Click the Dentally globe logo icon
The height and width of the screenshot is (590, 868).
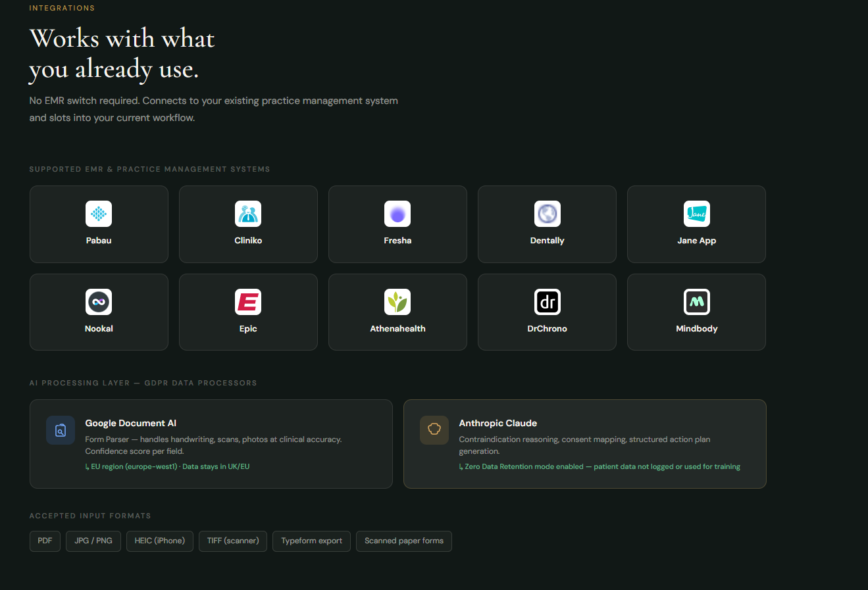(548, 214)
